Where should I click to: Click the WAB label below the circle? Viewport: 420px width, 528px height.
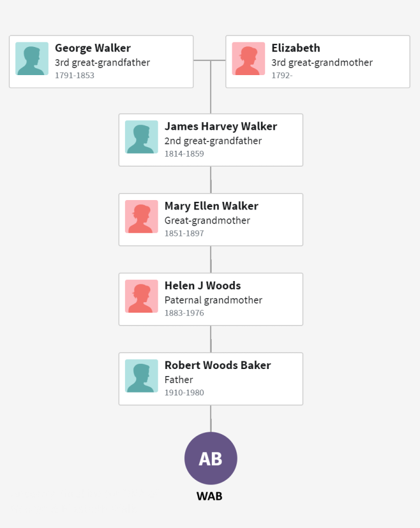pos(209,496)
